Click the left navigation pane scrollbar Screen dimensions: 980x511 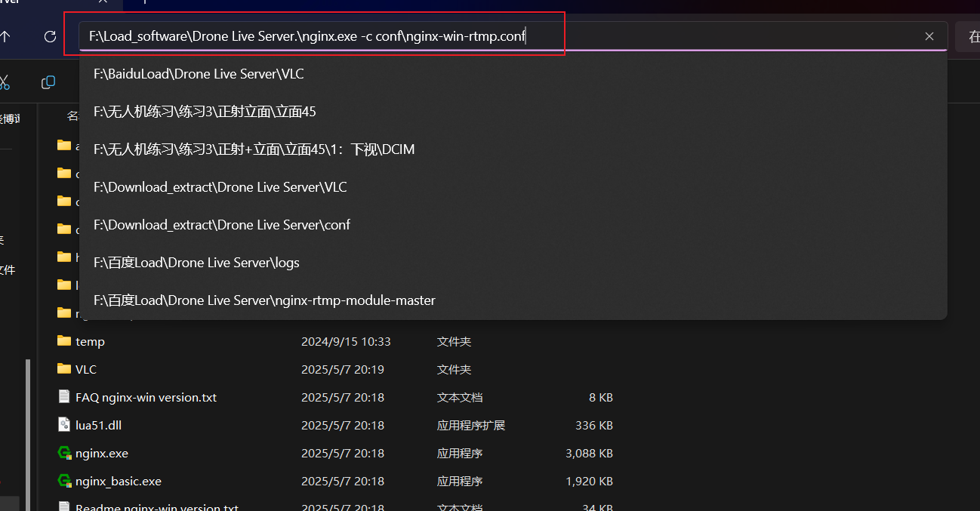click(28, 434)
